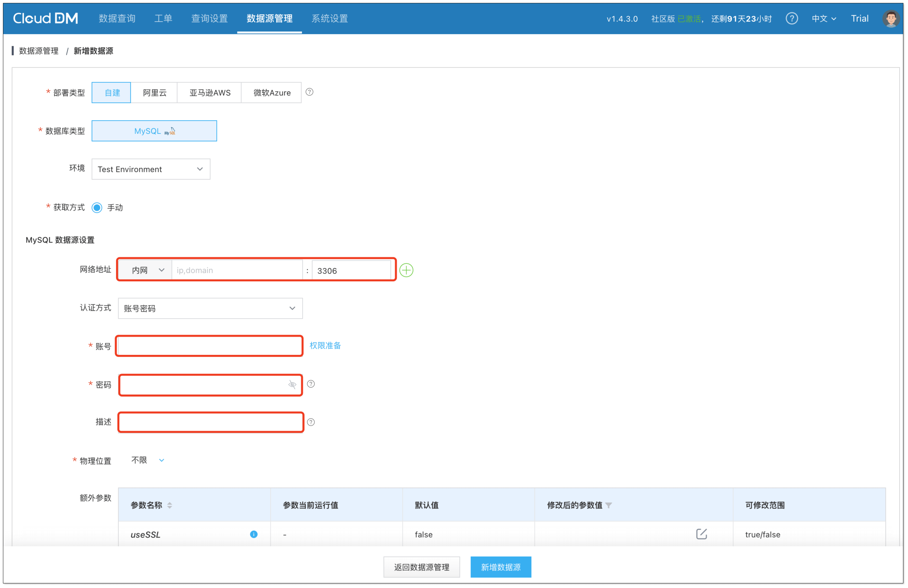Click the help question mark in top bar

click(x=792, y=18)
